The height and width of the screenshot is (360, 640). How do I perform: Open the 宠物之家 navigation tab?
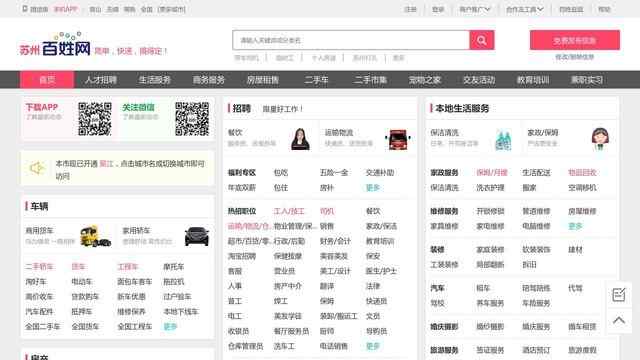point(424,80)
